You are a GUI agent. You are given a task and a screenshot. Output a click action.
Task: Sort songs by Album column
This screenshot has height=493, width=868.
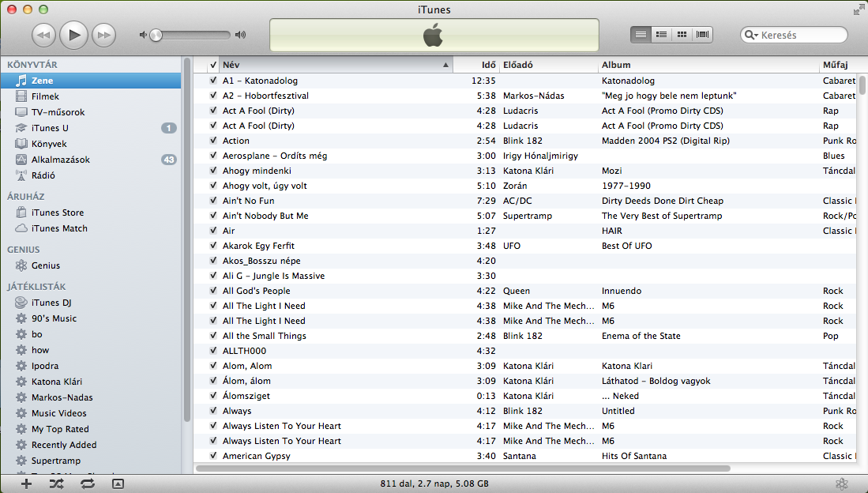click(708, 65)
